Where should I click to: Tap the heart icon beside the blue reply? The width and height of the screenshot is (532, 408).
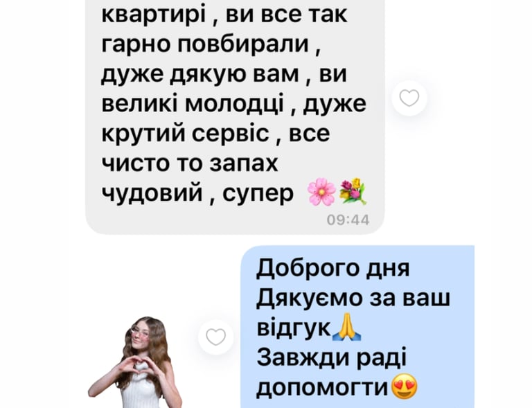click(x=216, y=337)
